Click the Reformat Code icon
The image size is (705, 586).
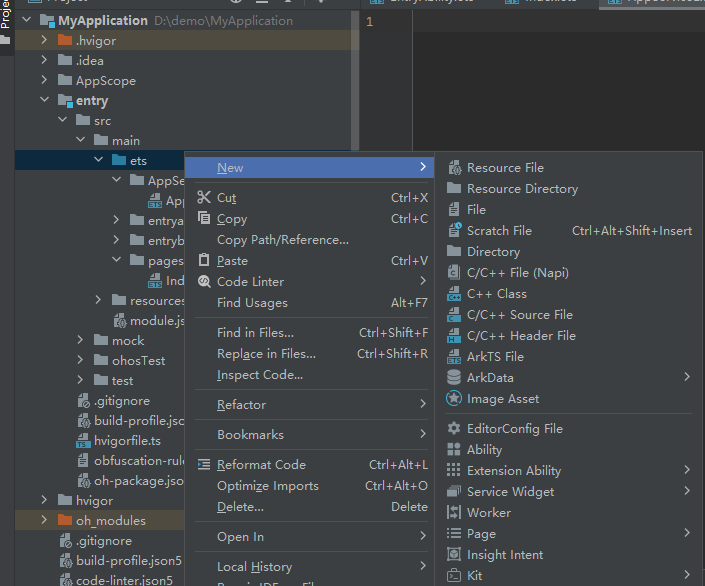point(204,465)
